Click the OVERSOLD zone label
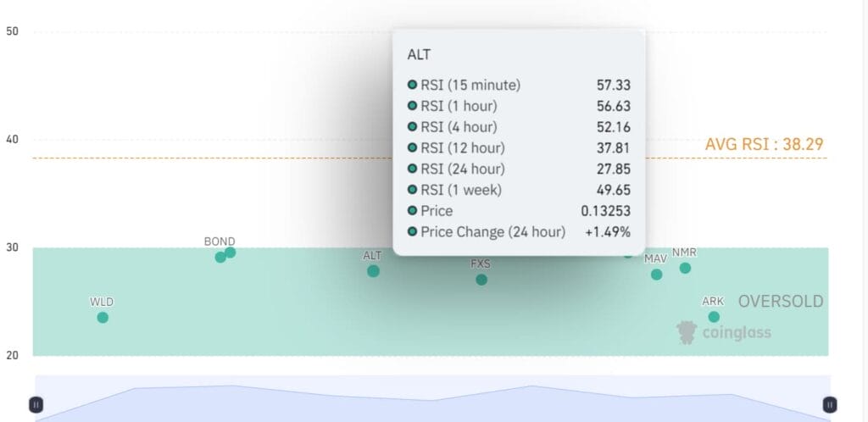Screen dimensions: 868x422 pyautogui.click(x=780, y=302)
